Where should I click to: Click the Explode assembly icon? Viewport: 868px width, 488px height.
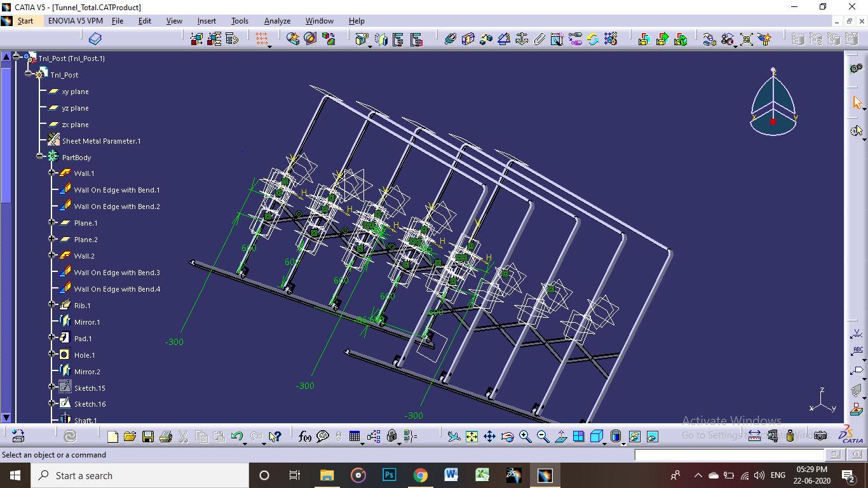747,39
